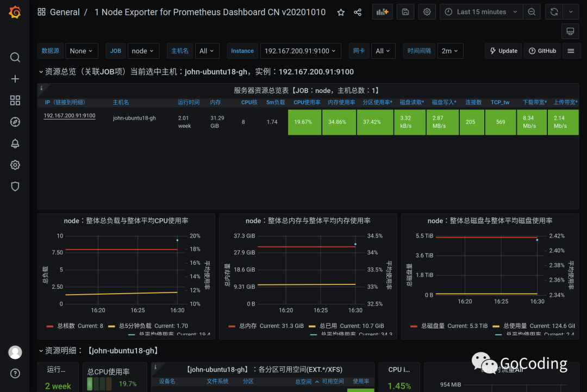Image resolution: width=587 pixels, height=392 pixels.
Task: Mark dashboard as favorite with star
Action: click(341, 13)
